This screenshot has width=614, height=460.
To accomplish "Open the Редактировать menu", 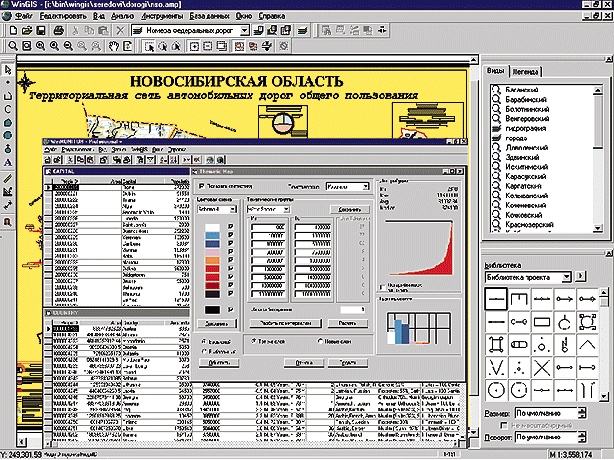I will coord(63,16).
